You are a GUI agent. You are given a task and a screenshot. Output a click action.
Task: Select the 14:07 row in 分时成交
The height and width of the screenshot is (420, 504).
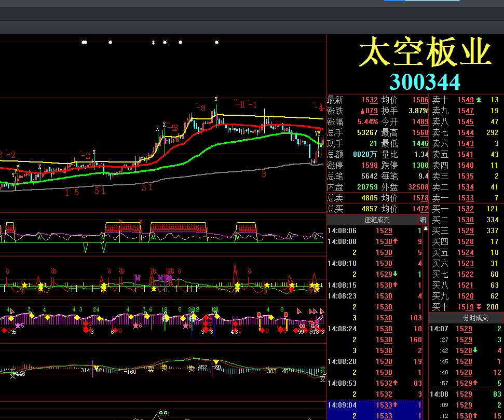(x=466, y=329)
